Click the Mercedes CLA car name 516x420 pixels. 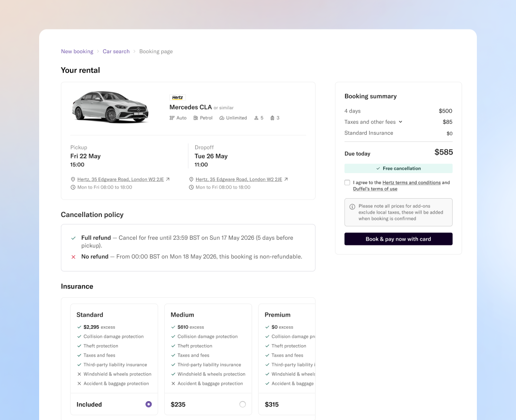pyautogui.click(x=190, y=107)
